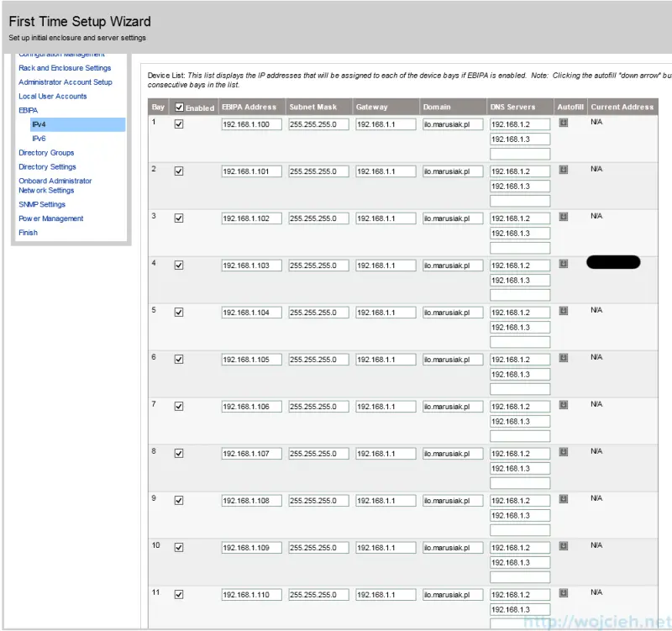Open the Administrator Account Setup step
The width and height of the screenshot is (672, 631).
tap(66, 82)
